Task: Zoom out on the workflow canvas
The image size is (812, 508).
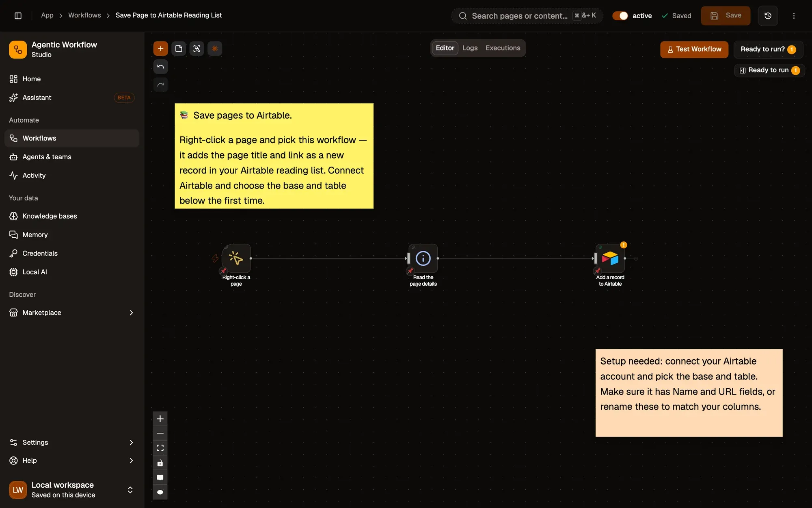Action: 160,433
